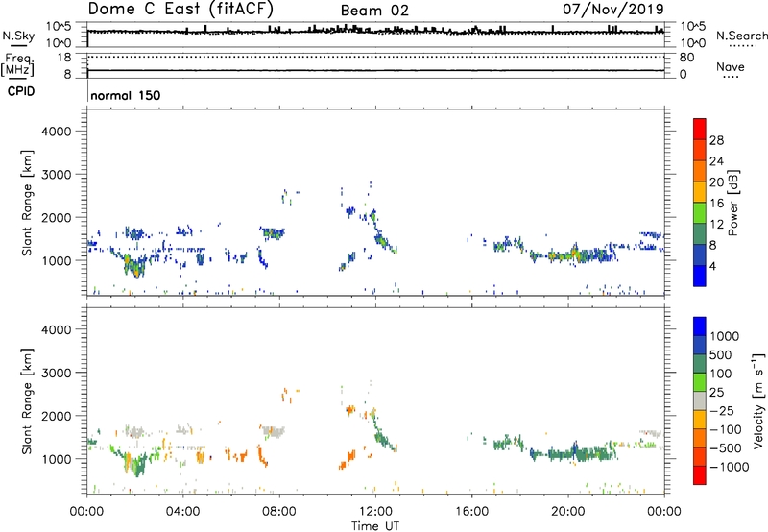The height and width of the screenshot is (532, 768).
Task: Click the 'Beam 02' label
Action: point(374,11)
